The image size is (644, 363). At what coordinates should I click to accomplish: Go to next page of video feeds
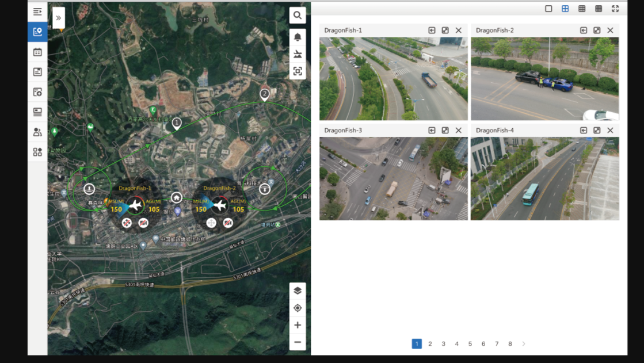(523, 343)
